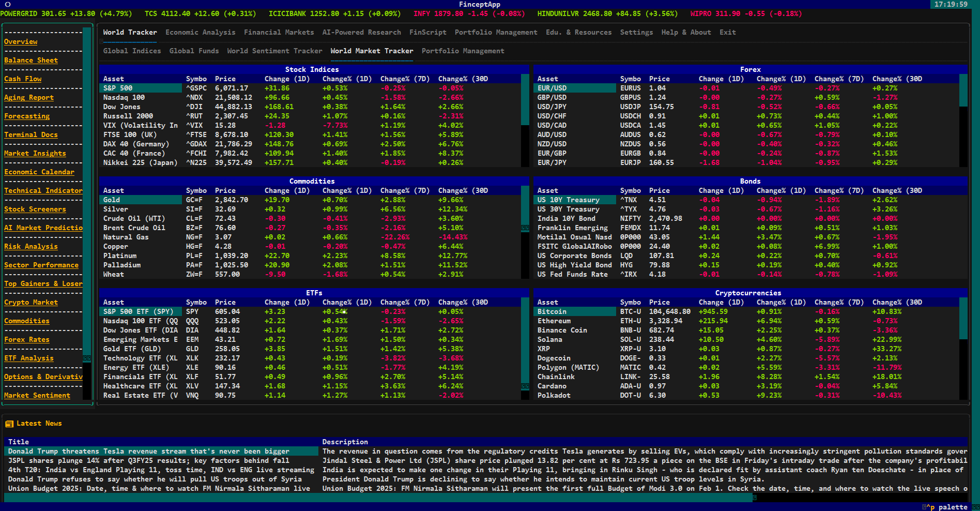Select Union Budget 2025 news row
980x511 pixels.
tap(486, 488)
